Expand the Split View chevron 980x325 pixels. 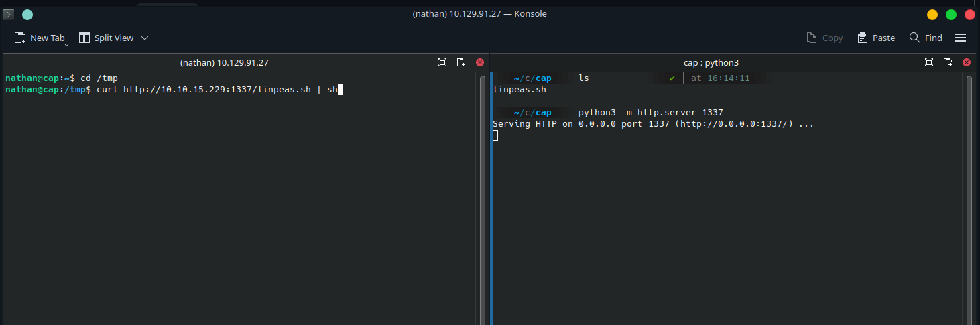click(x=145, y=38)
